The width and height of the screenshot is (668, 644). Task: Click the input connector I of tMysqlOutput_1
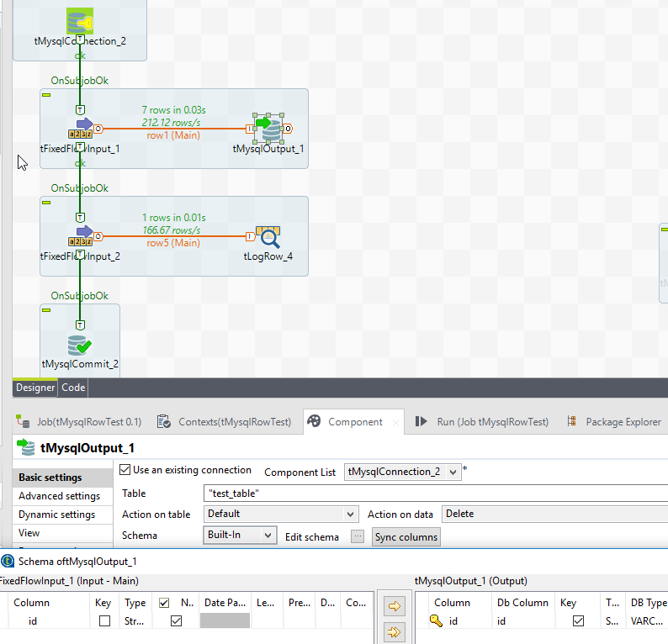(250, 129)
